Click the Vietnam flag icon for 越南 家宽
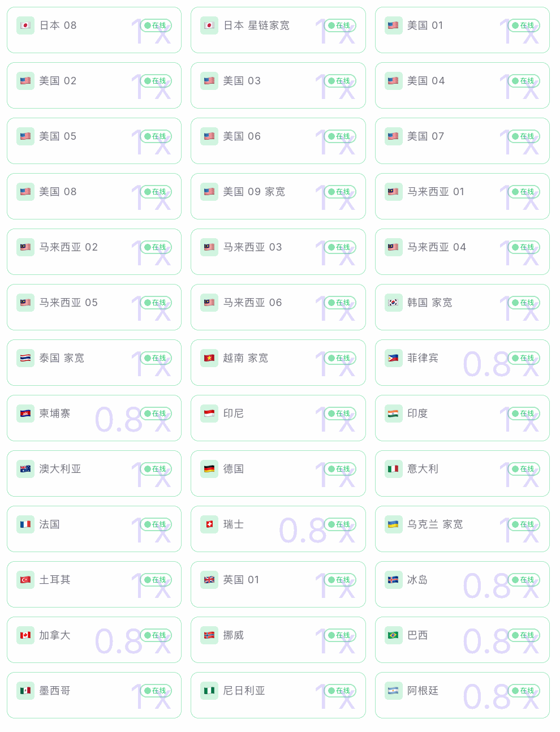 (x=209, y=358)
